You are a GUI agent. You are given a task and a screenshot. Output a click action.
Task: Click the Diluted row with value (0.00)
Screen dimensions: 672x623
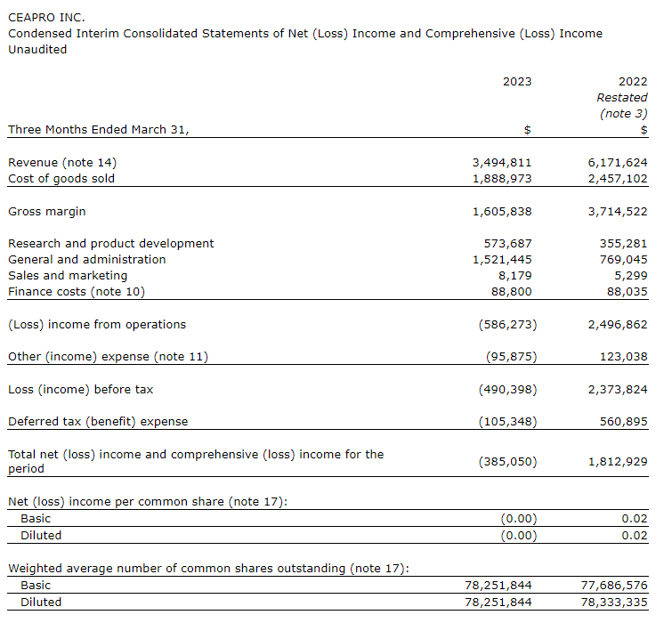328,535
